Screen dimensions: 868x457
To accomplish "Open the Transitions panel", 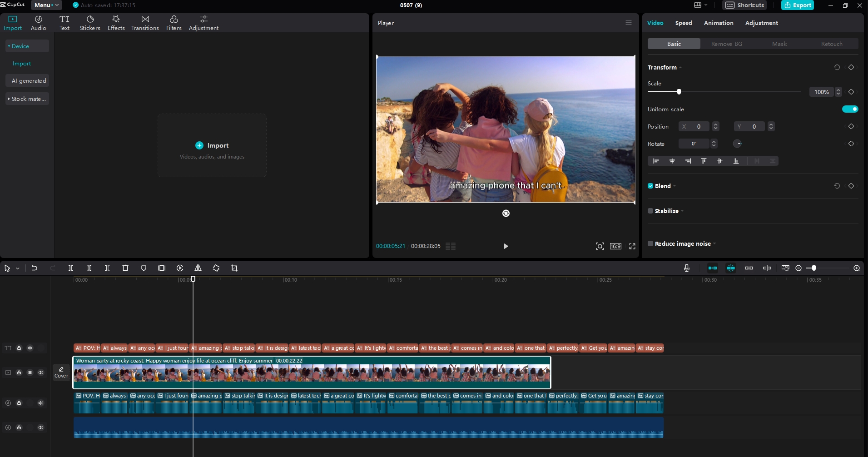I will pos(145,23).
